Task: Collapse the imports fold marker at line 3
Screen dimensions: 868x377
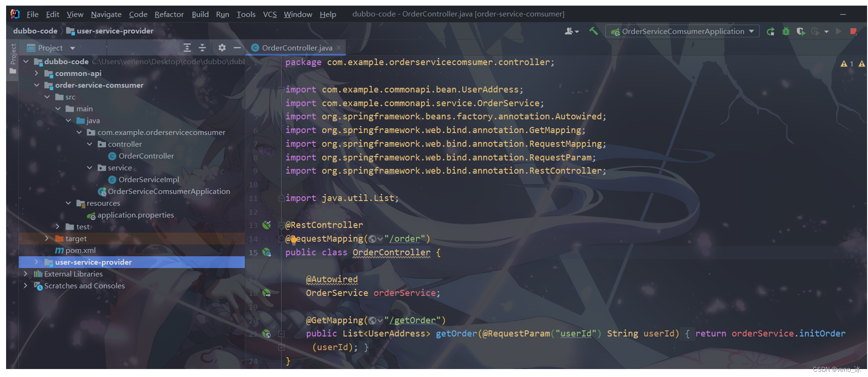Action: click(x=281, y=89)
